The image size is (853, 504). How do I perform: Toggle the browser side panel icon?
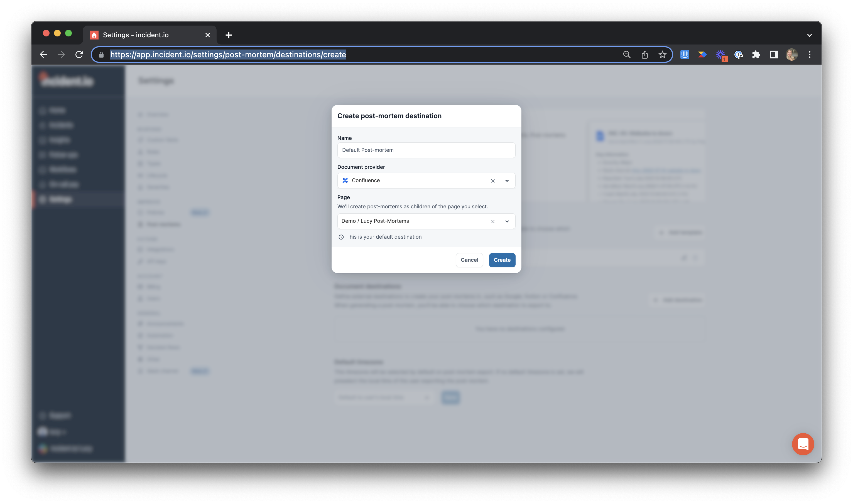pyautogui.click(x=774, y=55)
